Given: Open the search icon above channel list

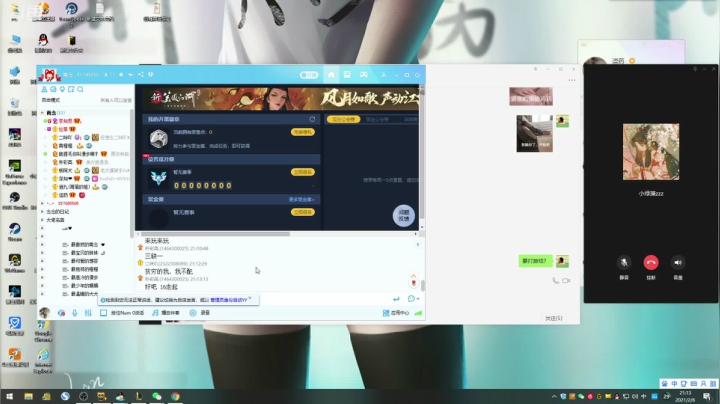Looking at the screenshot, I should pos(80,89).
